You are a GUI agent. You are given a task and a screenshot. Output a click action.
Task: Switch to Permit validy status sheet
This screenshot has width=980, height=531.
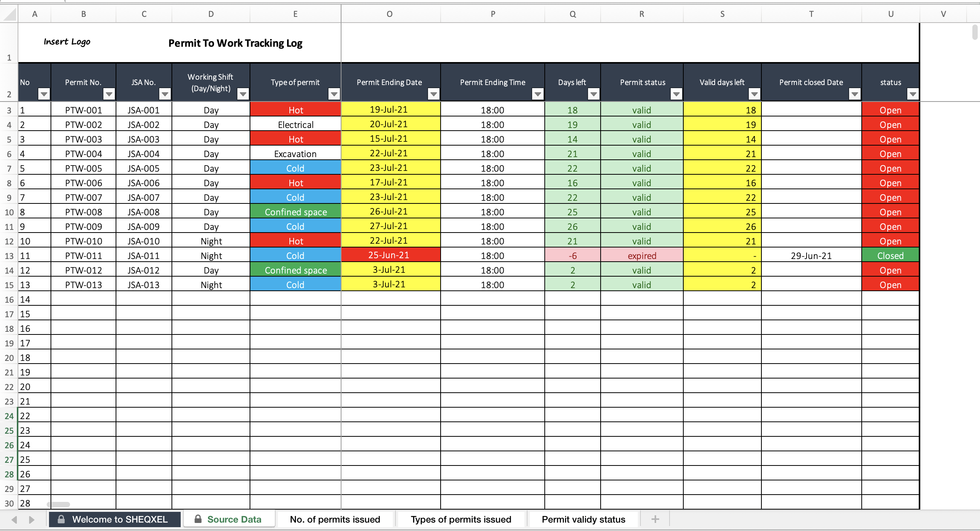pyautogui.click(x=583, y=519)
